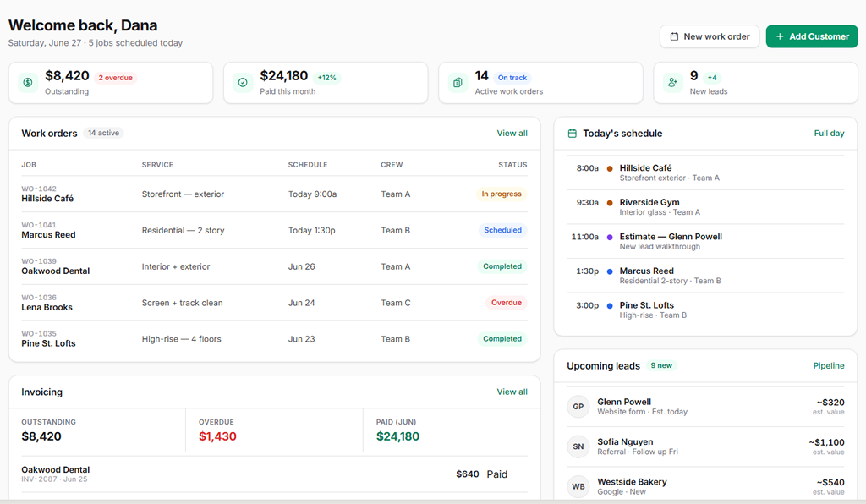Click the WB avatar for Westside Bakery
The width and height of the screenshot is (866, 504).
[x=578, y=486]
